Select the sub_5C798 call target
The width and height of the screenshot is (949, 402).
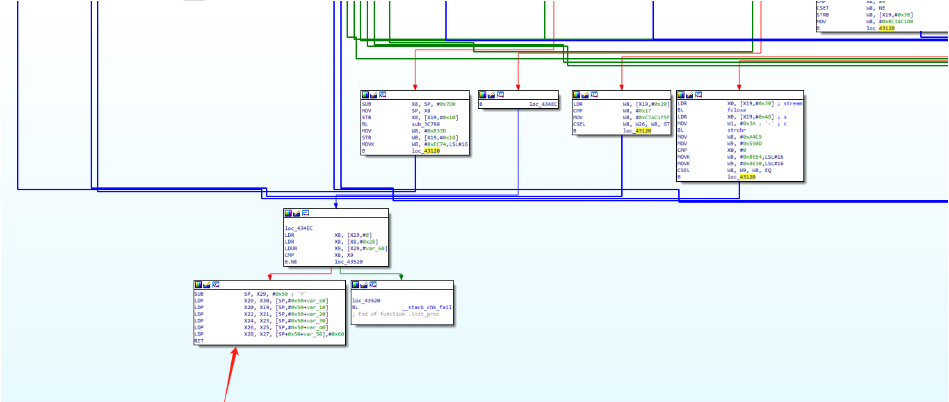click(425, 124)
